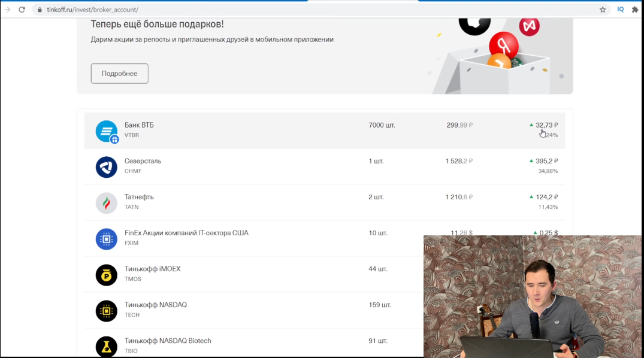Click the heading Теперь ещё больше подарков!
This screenshot has height=358, width=644.
(157, 24)
